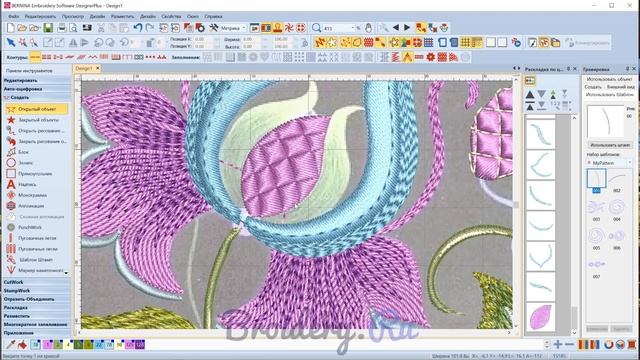The image size is (640, 360).
Task: Click the Zoom magnifier icon beside the zoom field
Action: pos(316,28)
